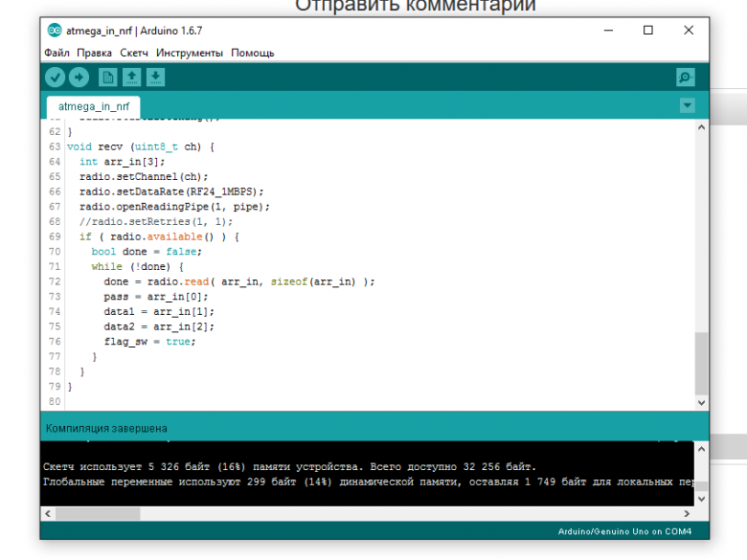Click the 'while (!done) {' line
The image size is (747, 560).
138,267
